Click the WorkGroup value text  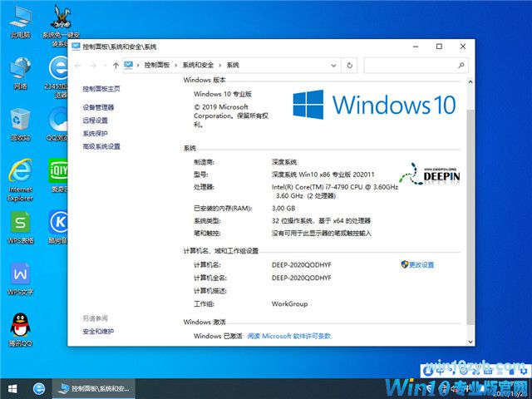click(x=290, y=304)
